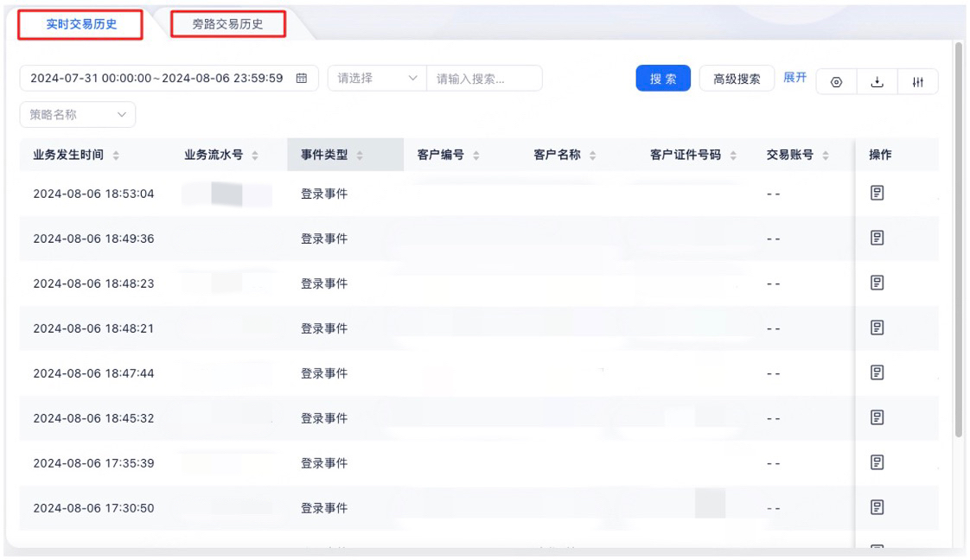Expand the 策略名称 dropdown

click(x=77, y=114)
